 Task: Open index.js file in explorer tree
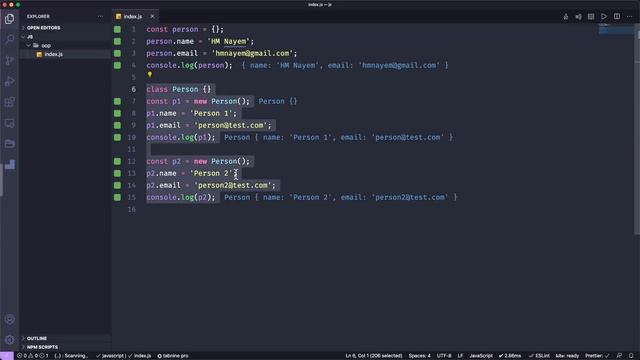point(53,54)
